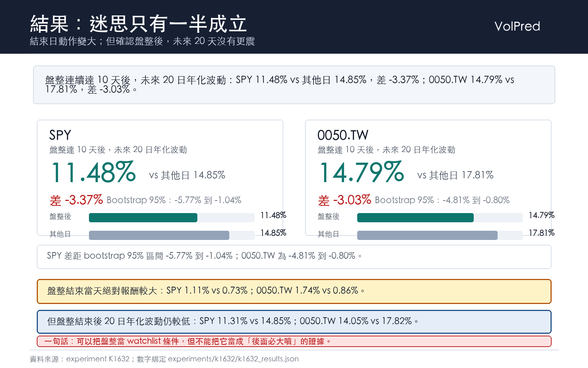The width and height of the screenshot is (588, 368).
Task: Click the yellow box 盤整結束當天絕對報酬較大
Action: (294, 291)
